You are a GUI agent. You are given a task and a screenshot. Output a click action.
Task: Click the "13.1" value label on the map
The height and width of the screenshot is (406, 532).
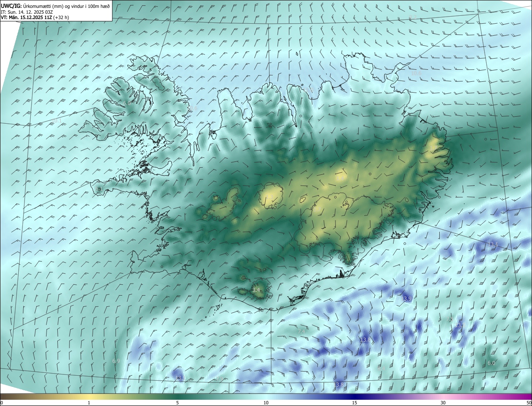[493, 244]
